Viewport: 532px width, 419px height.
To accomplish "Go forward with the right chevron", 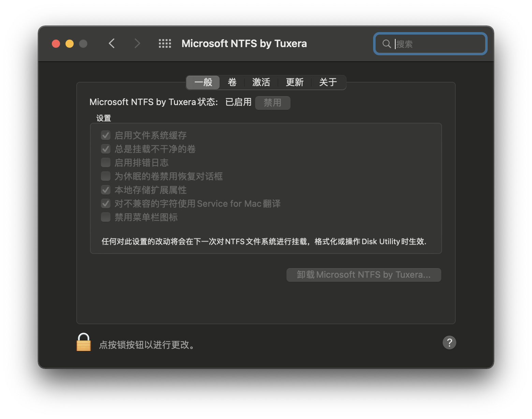I will [137, 44].
